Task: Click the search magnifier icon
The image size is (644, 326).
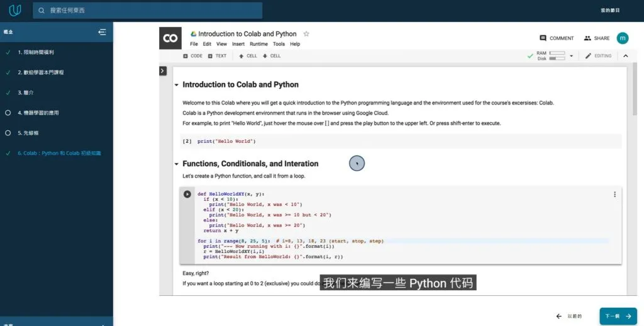Action: click(42, 10)
